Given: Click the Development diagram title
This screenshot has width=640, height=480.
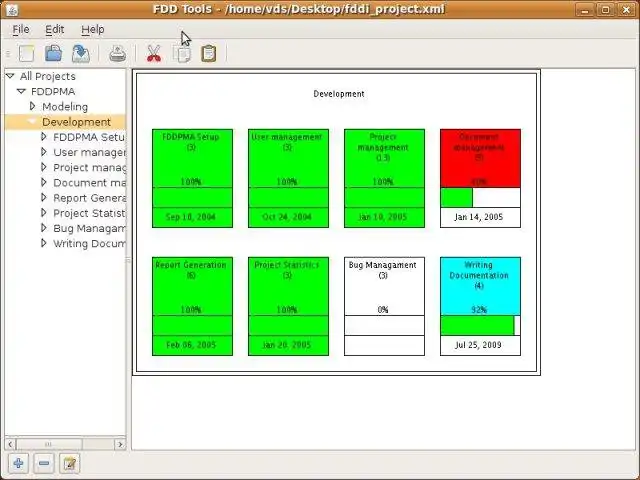Looking at the screenshot, I should point(339,94).
